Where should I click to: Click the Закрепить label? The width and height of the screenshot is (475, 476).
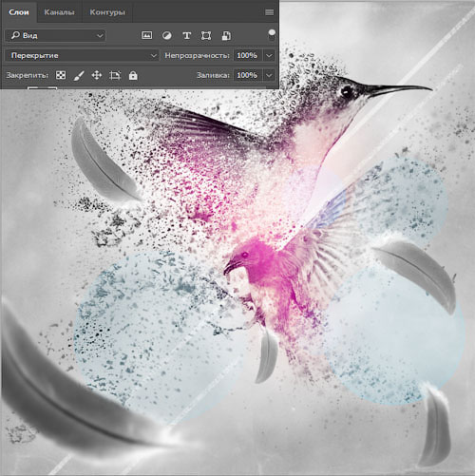[28, 75]
